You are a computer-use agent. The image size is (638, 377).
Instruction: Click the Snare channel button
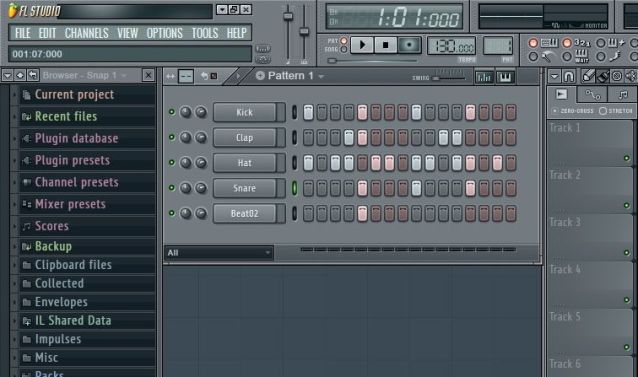coord(245,188)
